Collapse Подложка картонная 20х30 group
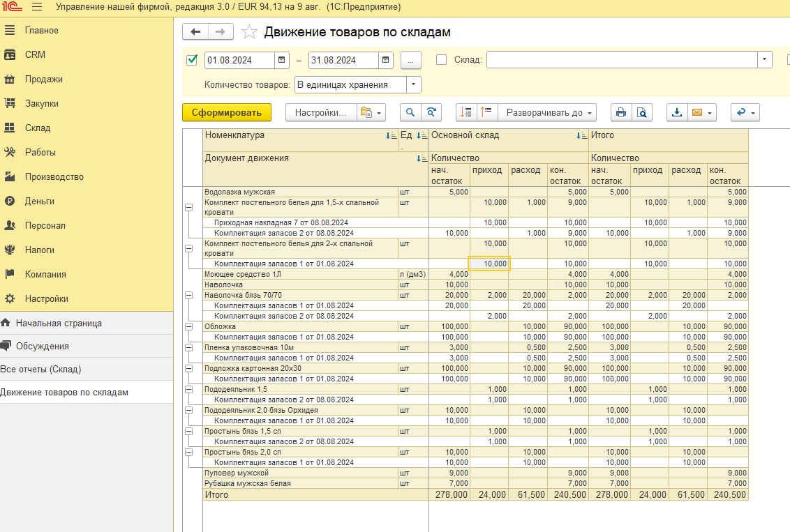Image resolution: width=790 pixels, height=532 pixels. coord(189,368)
